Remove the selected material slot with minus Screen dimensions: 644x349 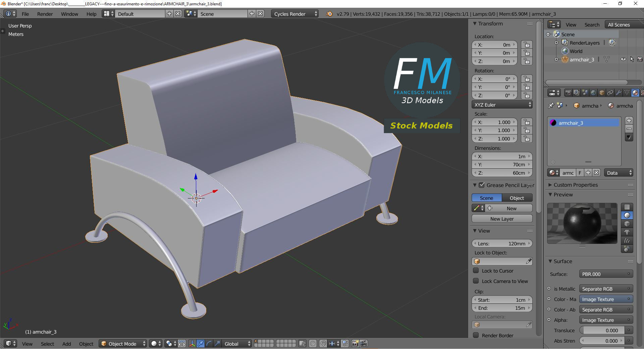click(629, 129)
